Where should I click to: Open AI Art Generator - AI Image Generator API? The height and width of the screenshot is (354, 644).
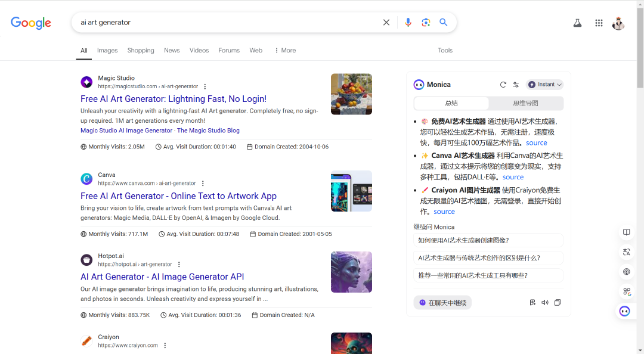pos(162,277)
